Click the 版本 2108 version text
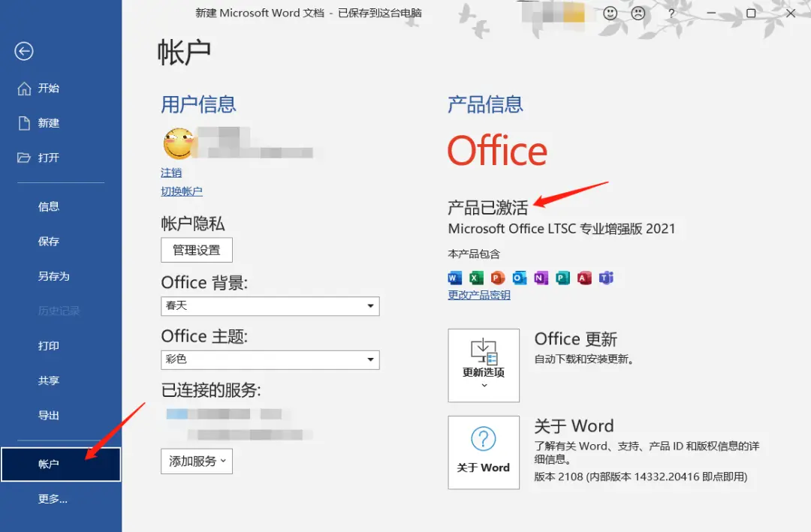Image resolution: width=811 pixels, height=532 pixels. pos(641,476)
